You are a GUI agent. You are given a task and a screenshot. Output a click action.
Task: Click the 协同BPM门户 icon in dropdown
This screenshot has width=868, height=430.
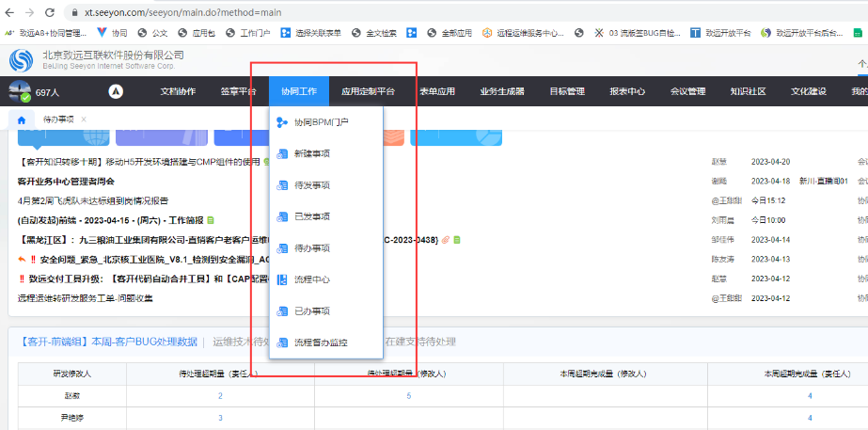281,122
